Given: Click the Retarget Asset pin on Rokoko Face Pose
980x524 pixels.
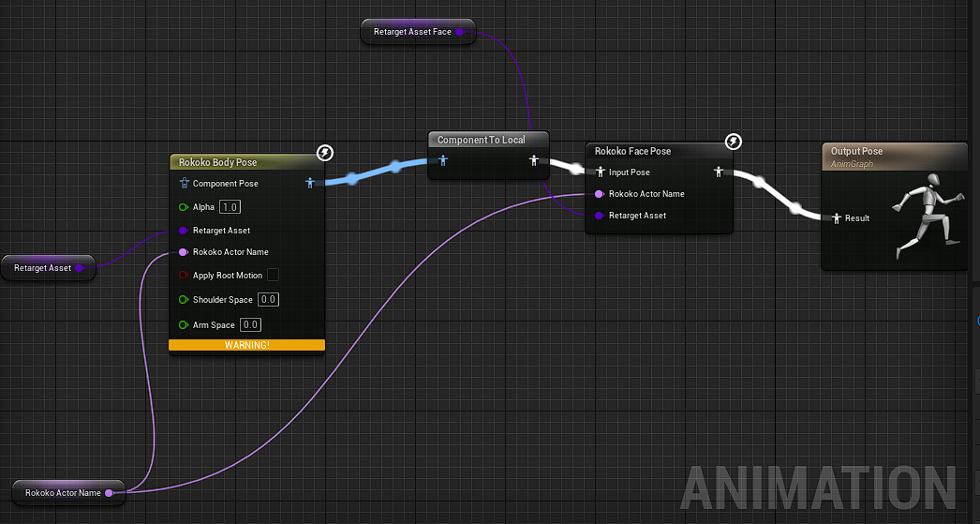Looking at the screenshot, I should [x=599, y=216].
